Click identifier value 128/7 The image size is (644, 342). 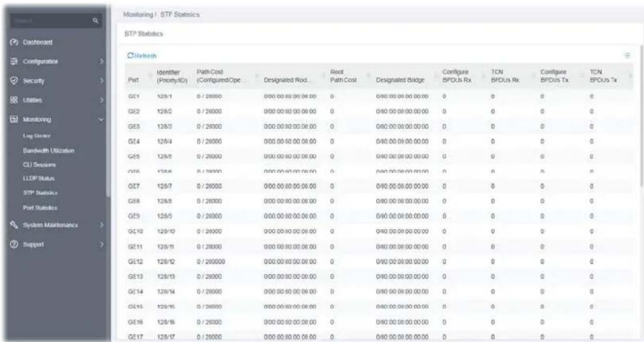tap(164, 186)
